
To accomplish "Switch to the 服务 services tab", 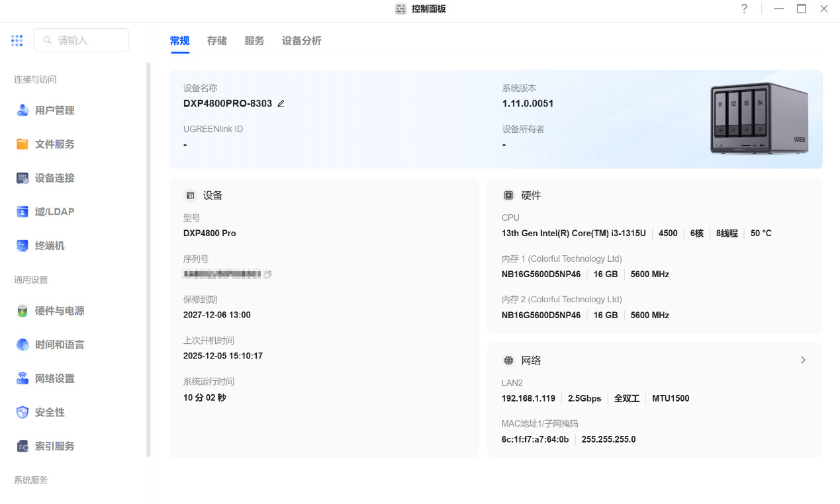I will [254, 41].
